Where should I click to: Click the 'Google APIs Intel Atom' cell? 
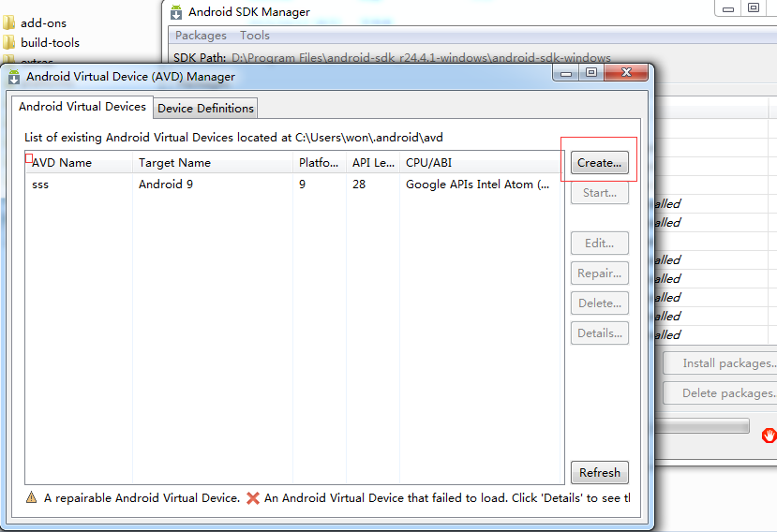(477, 185)
